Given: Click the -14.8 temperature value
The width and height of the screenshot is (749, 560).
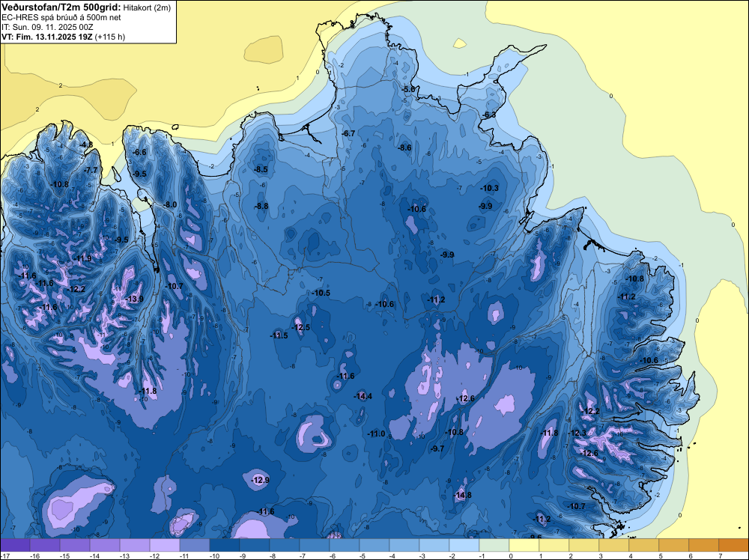Looking at the screenshot, I should (x=462, y=495).
